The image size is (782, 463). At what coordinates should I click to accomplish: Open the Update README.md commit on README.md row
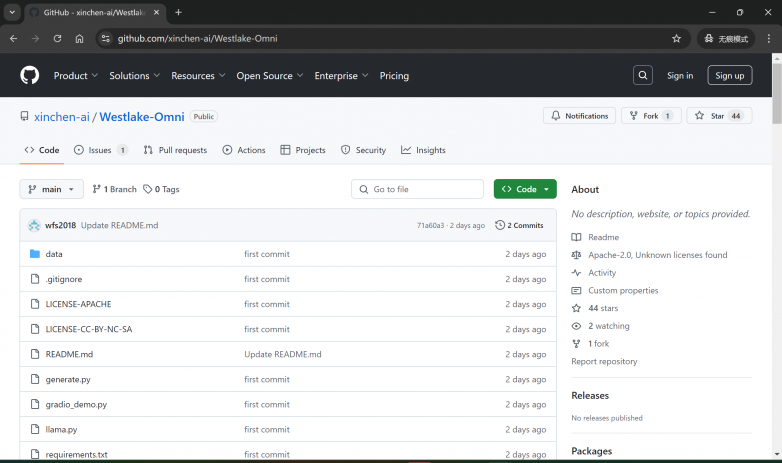click(x=283, y=354)
